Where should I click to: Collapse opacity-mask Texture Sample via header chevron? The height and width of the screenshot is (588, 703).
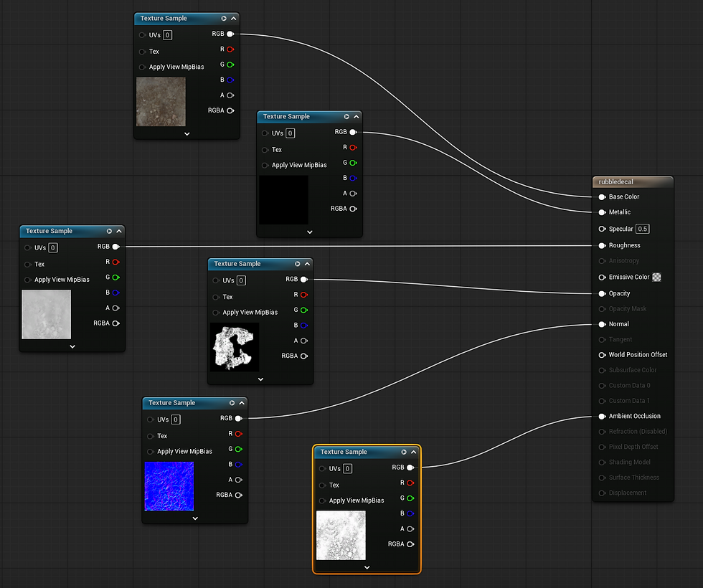coord(307,264)
